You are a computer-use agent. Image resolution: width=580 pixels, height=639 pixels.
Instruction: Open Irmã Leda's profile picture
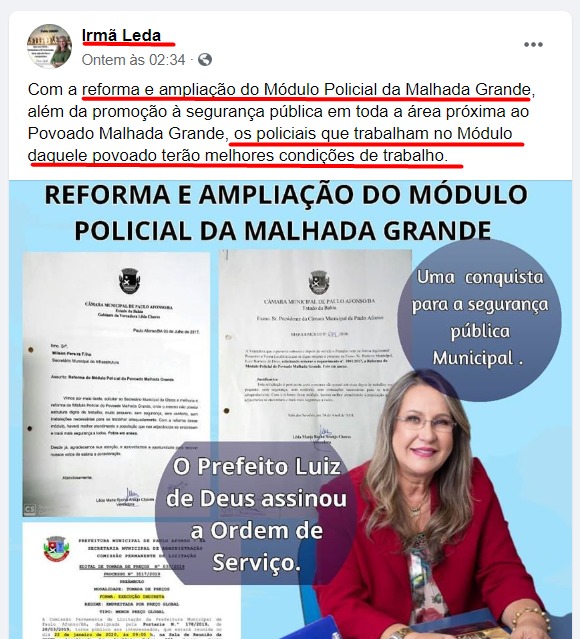[x=49, y=46]
